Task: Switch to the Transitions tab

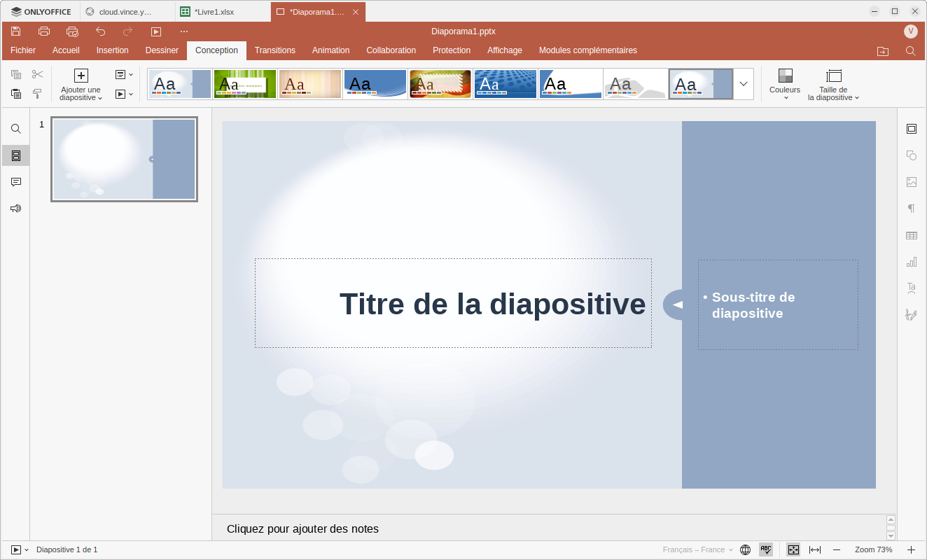Action: click(274, 50)
